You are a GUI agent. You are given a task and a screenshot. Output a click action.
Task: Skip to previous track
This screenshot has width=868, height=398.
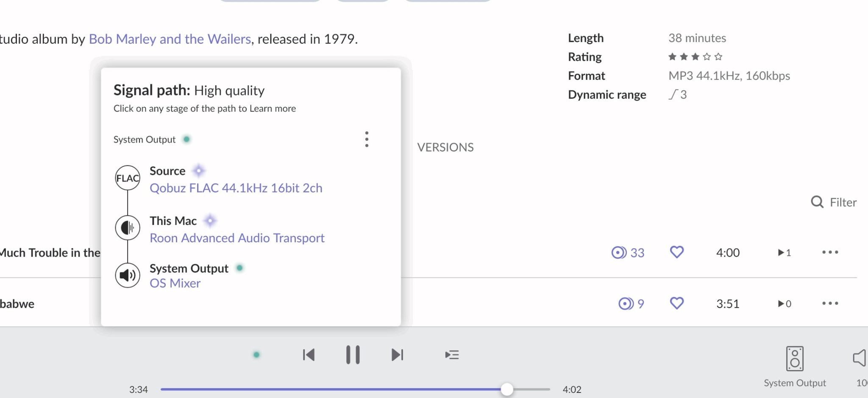click(x=309, y=355)
